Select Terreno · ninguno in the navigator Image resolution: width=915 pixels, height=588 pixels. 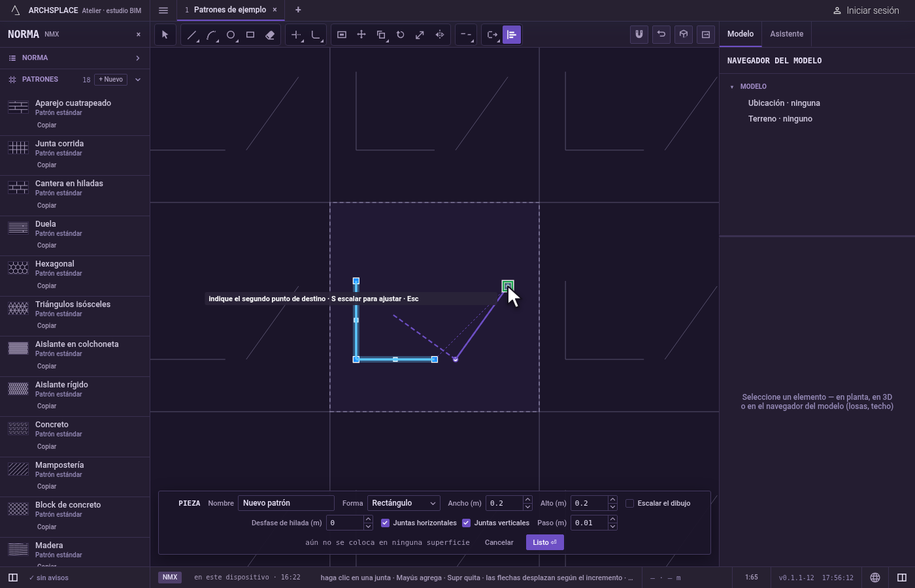pos(780,119)
